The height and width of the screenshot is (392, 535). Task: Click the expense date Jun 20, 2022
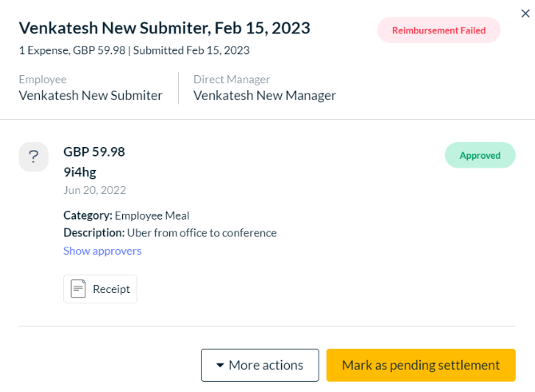tap(94, 190)
